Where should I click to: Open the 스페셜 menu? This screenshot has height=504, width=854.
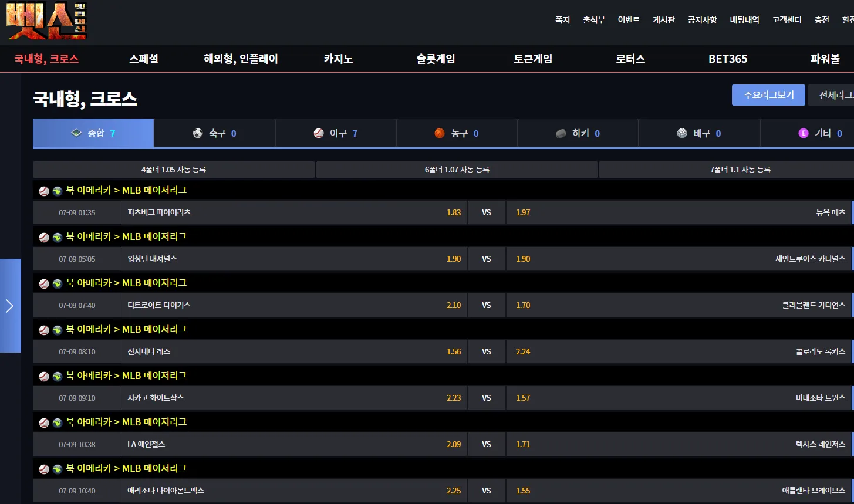coord(144,59)
